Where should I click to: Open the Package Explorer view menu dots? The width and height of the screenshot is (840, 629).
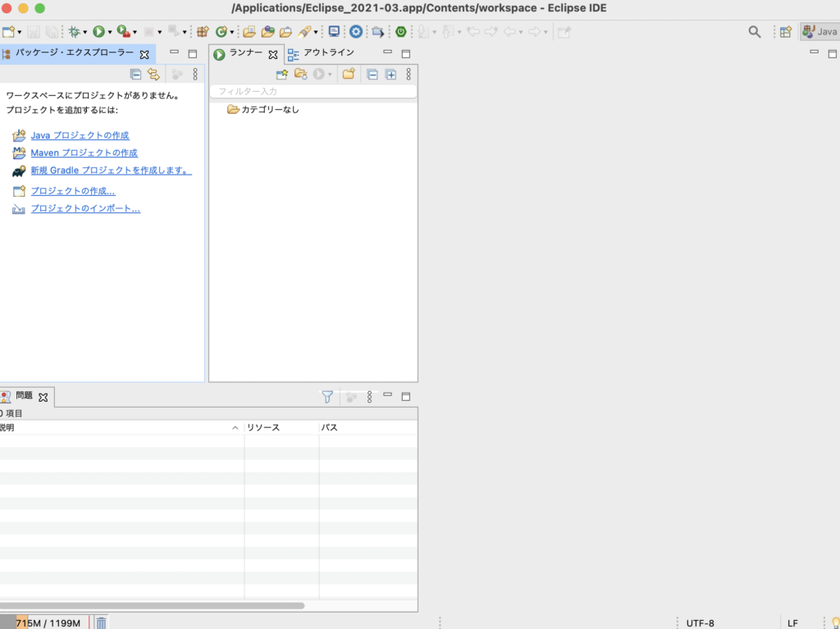point(195,74)
